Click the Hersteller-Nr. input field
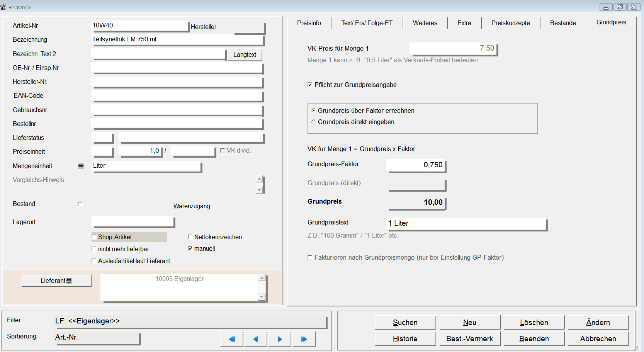The image size is (644, 352). [177, 82]
